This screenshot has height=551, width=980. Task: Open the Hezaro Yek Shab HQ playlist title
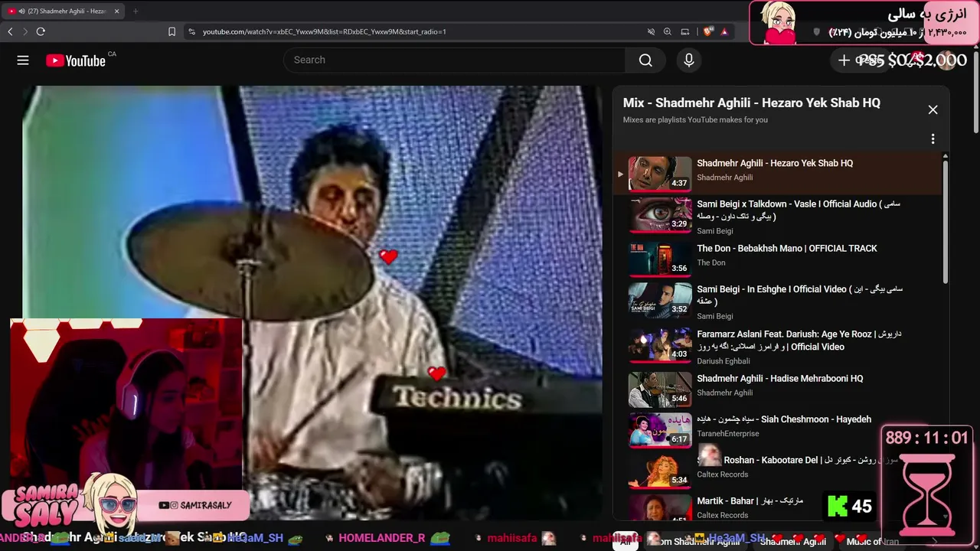click(775, 163)
